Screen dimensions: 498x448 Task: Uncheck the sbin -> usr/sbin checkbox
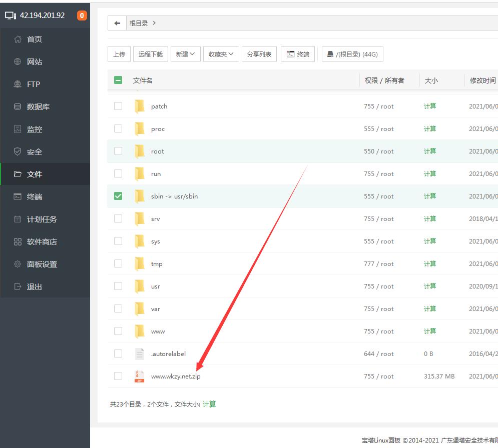pos(118,196)
